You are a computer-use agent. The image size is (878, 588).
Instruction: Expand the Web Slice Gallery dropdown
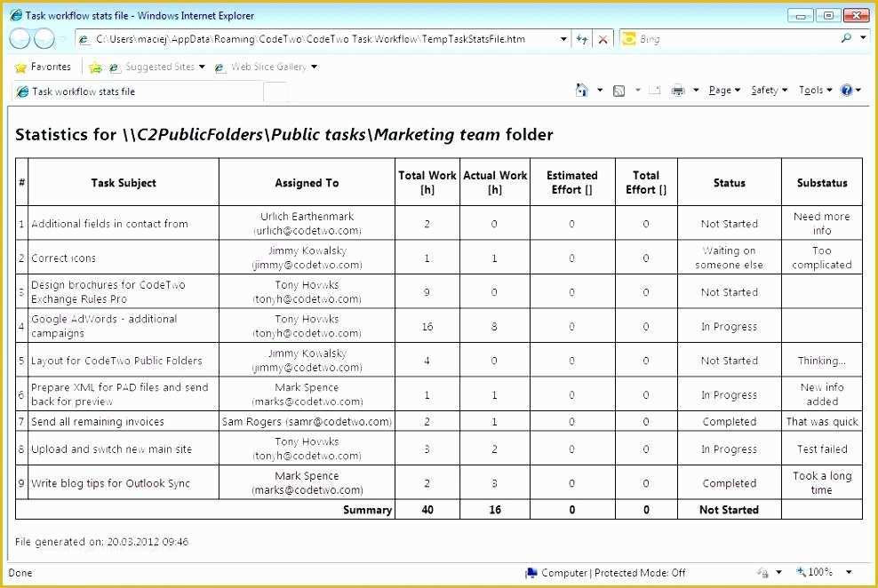[314, 68]
